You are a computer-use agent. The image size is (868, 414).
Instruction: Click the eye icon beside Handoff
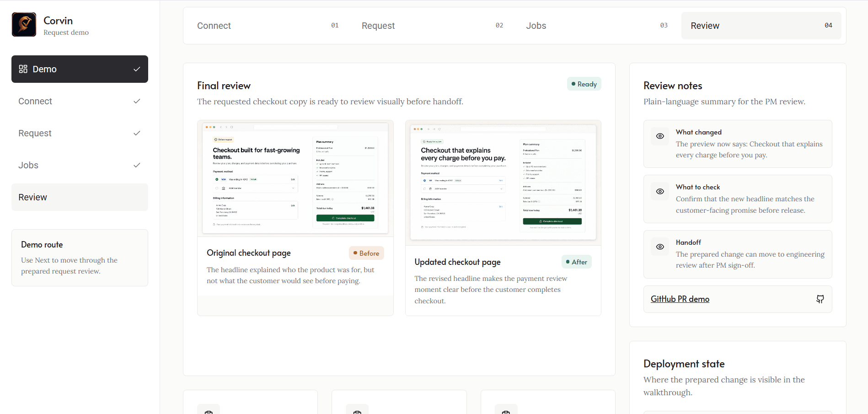point(660,247)
